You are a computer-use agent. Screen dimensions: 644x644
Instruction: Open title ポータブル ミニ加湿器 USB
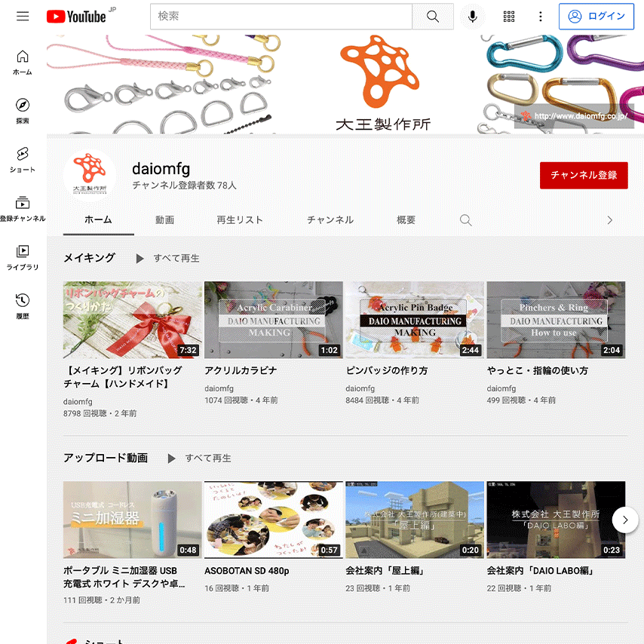point(124,577)
